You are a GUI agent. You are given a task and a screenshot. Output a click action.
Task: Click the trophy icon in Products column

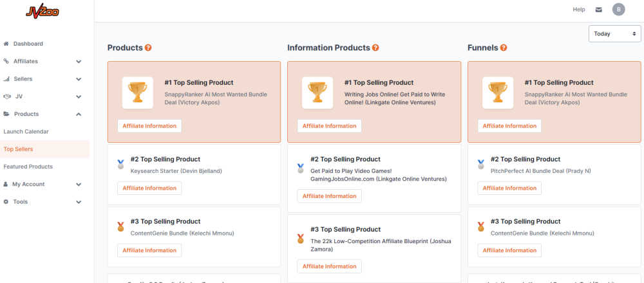point(138,93)
